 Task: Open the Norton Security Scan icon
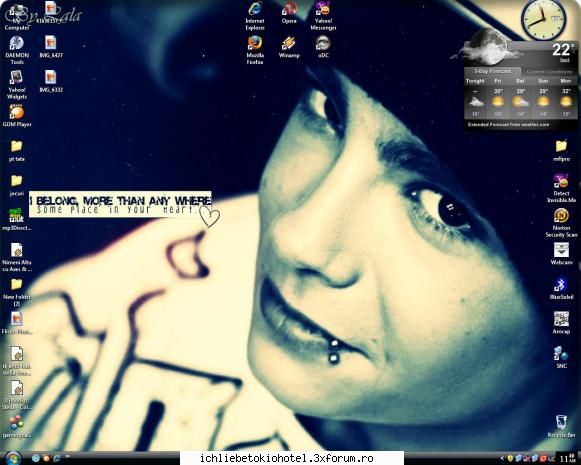click(561, 223)
